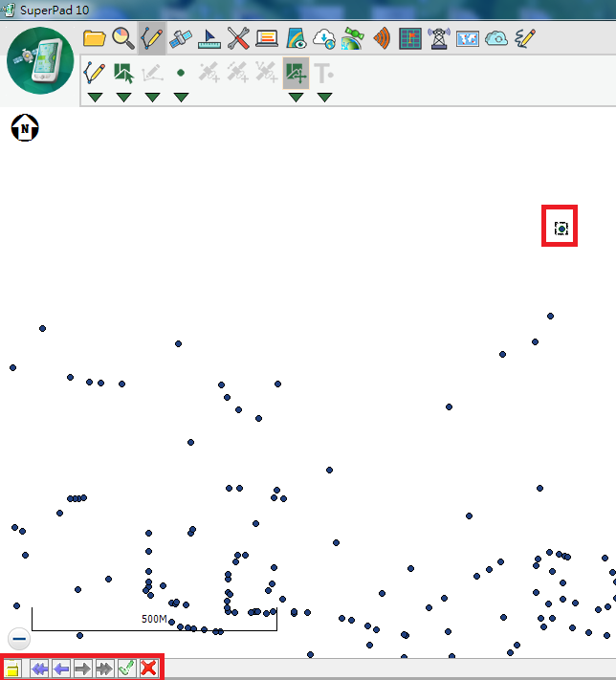Image resolution: width=616 pixels, height=680 pixels.
Task: Click the magnifier query tool icon
Action: point(122,38)
